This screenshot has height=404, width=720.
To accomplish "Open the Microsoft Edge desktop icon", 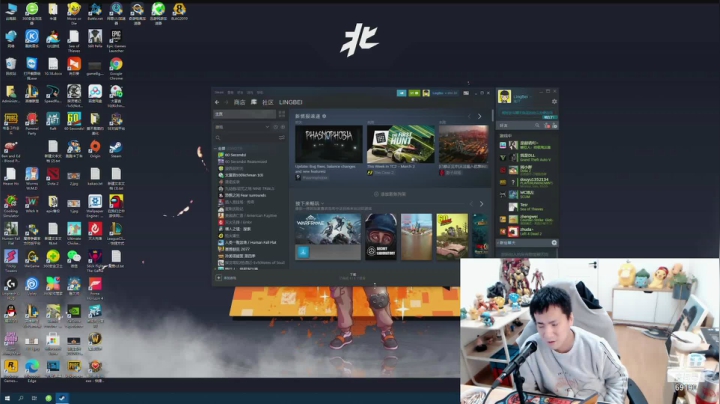I will pyautogui.click(x=32, y=370).
